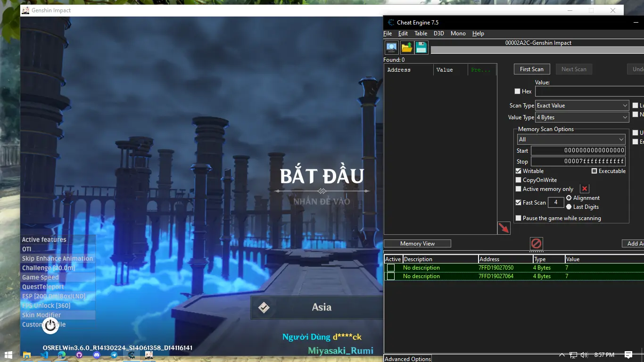Open Visual Studio Code from the taskbar
The image size is (644, 362).
click(x=44, y=355)
